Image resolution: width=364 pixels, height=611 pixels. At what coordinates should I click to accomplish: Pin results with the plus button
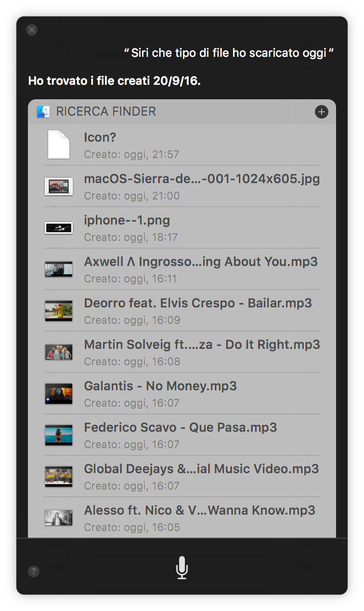coord(321,112)
